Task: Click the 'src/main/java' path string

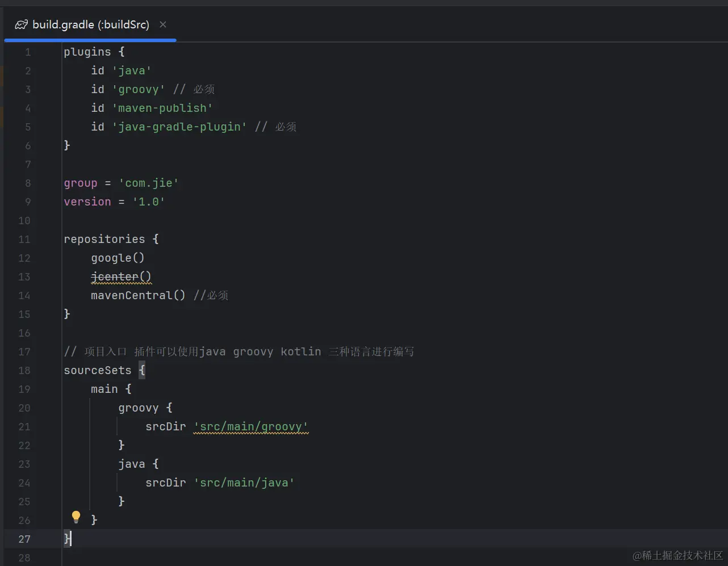Action: point(244,483)
